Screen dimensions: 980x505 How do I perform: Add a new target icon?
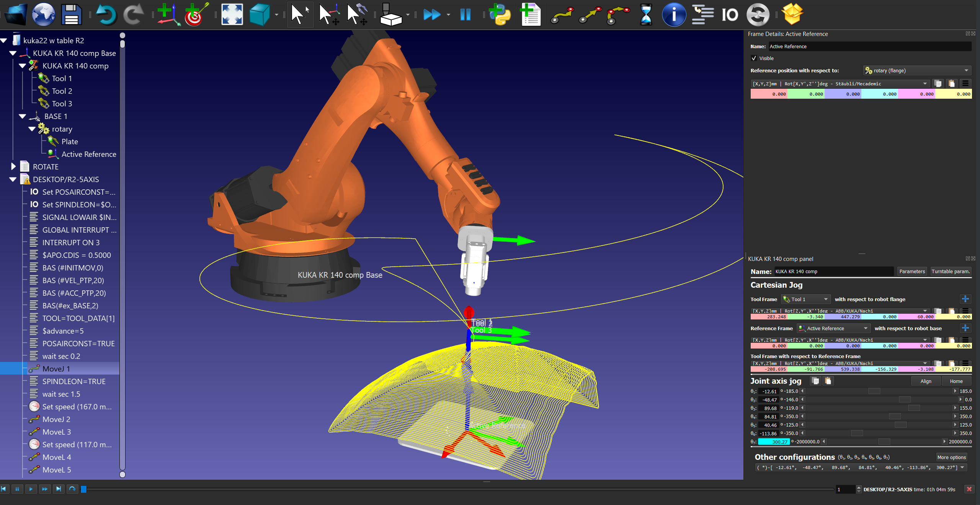[x=196, y=15]
